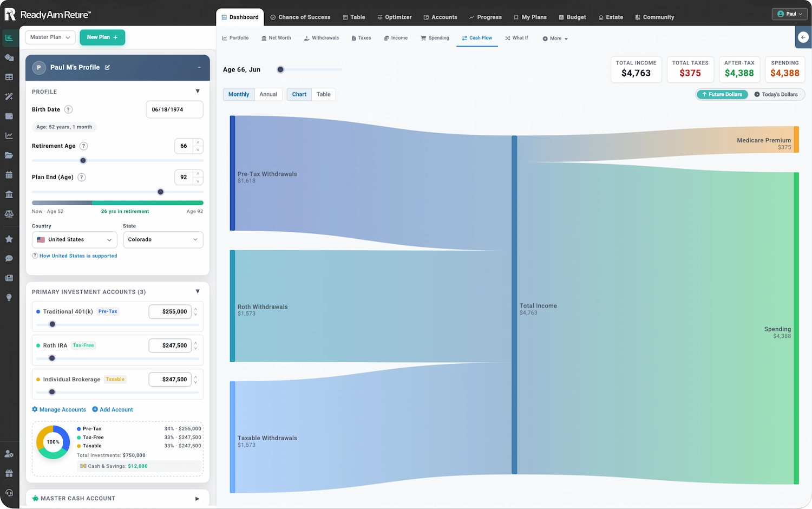Viewport: 812px width, 509px height.
Task: Click the ReadyAimRetire logo
Action: click(48, 15)
